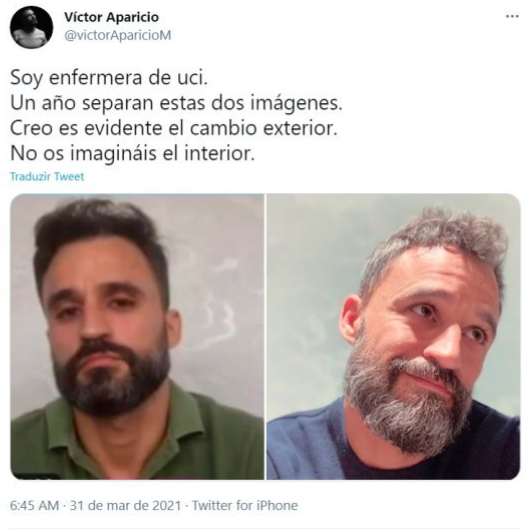
Task: Open the left photo with green shirt
Action: [x=137, y=336]
